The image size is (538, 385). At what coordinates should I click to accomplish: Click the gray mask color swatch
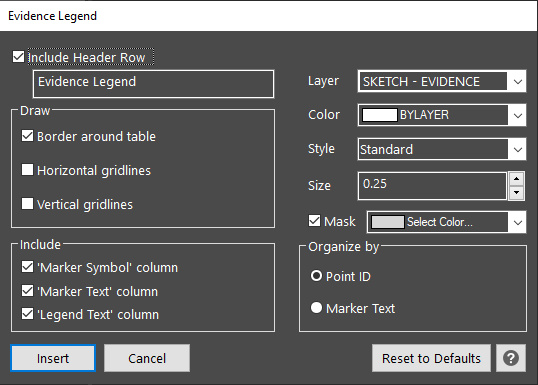[388, 222]
